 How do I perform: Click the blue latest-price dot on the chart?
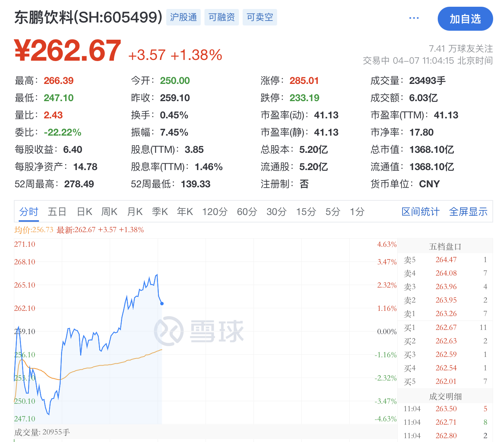coord(162,303)
